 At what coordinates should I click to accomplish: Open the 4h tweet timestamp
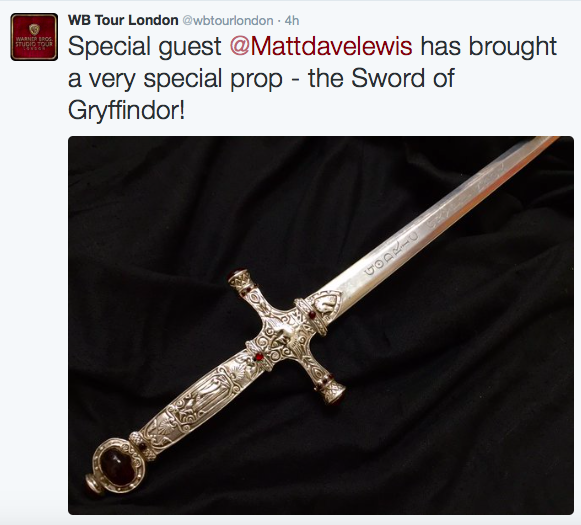pos(292,21)
